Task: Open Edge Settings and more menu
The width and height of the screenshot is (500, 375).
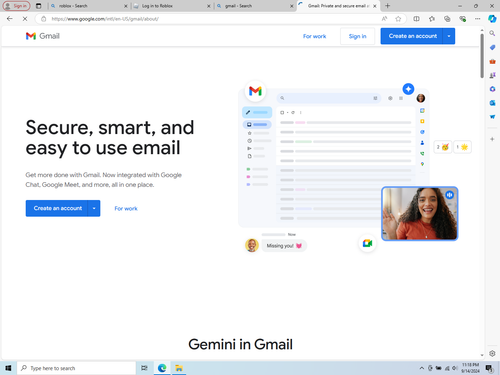Action: click(477, 19)
